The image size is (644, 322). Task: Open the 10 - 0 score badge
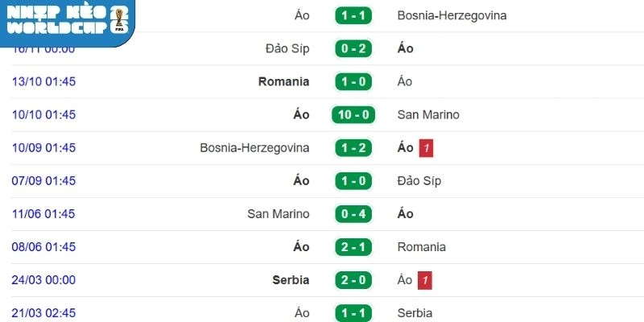353,114
